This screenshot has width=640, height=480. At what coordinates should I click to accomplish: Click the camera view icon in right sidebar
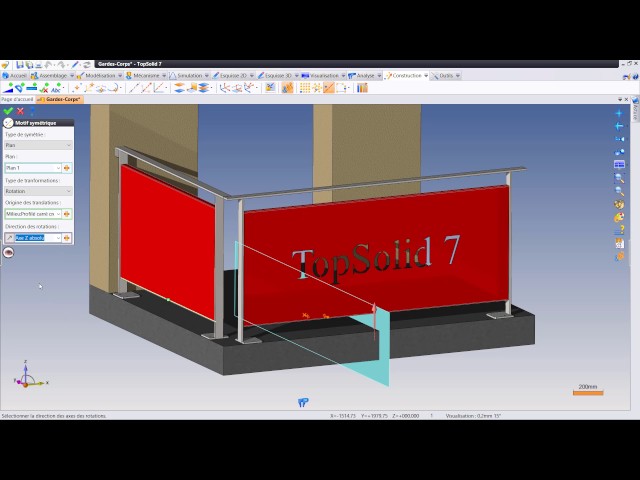pos(619,139)
